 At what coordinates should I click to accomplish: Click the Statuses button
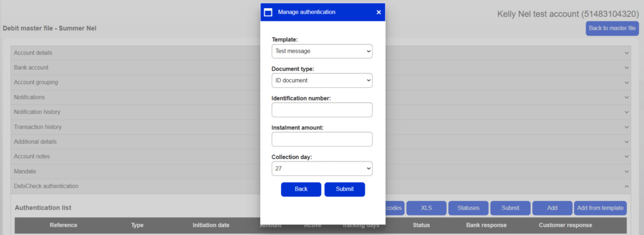(468, 208)
